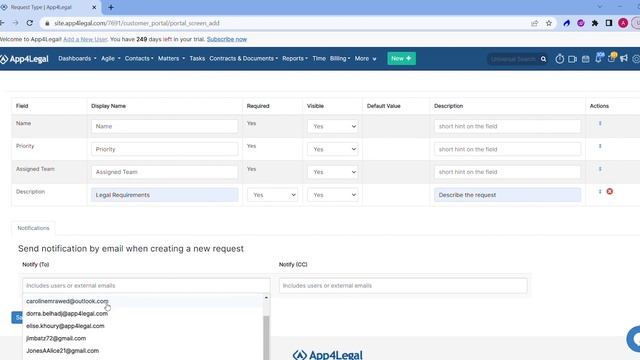
Task: Open the calendar icon in the navbar
Action: point(585,59)
